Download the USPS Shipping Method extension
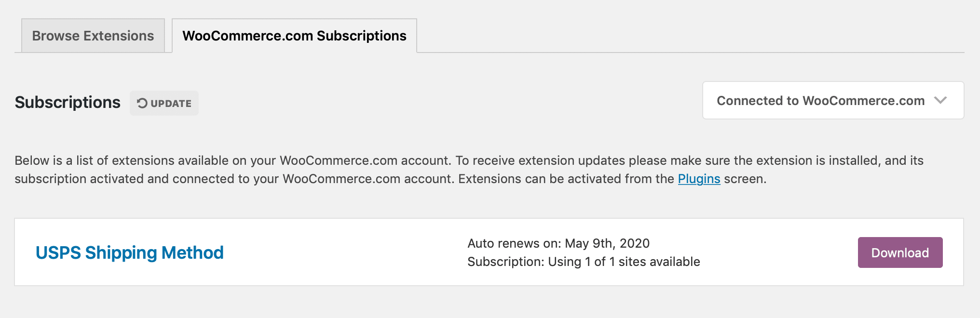980x318 pixels. [x=899, y=252]
